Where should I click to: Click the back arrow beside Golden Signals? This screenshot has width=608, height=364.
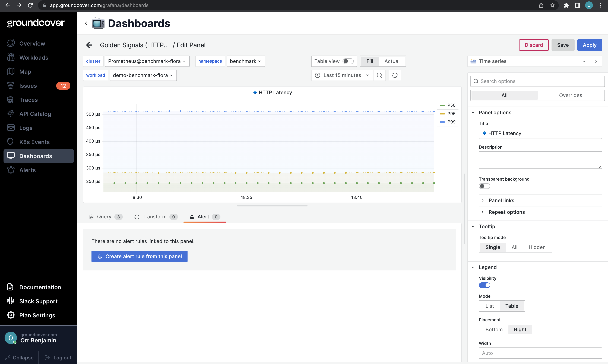89,45
